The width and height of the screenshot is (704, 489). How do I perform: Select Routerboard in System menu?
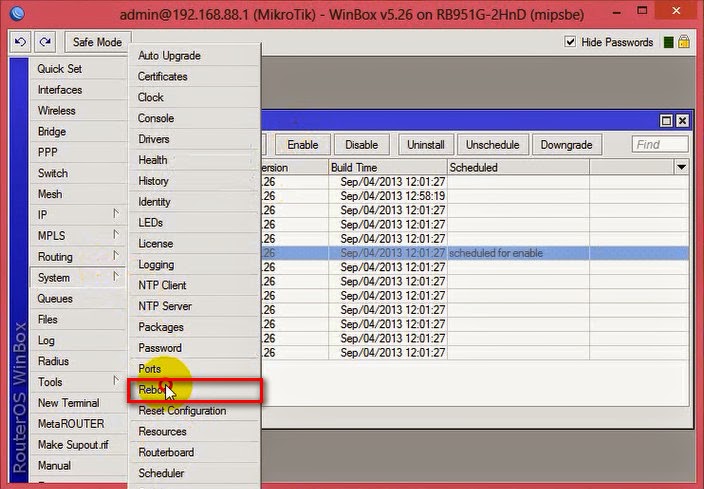tap(194, 452)
